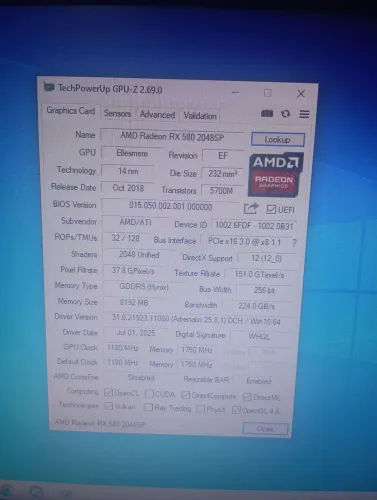Toggle the OpenGL 4.6 checkbox
377x500 pixels.
click(236, 410)
